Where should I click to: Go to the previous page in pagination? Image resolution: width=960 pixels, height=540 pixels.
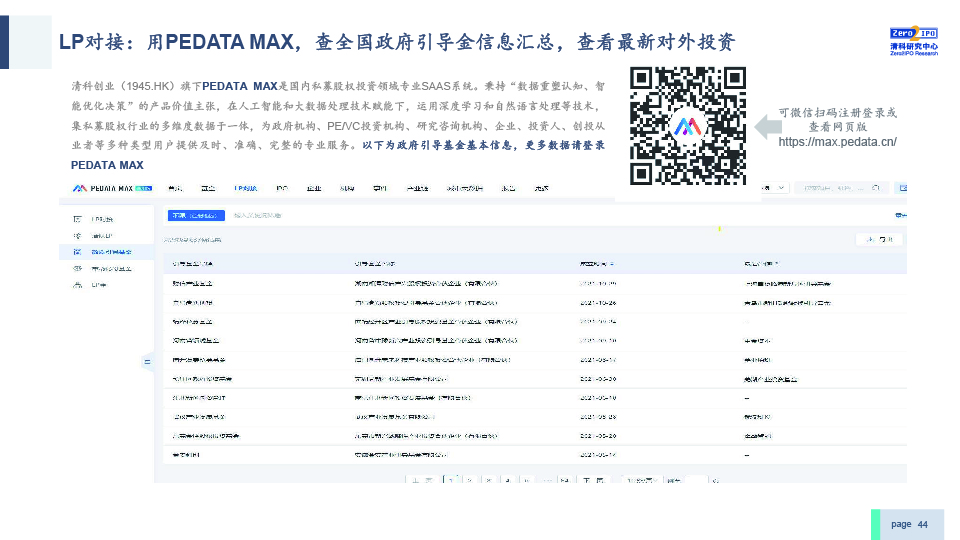pyautogui.click(x=422, y=480)
